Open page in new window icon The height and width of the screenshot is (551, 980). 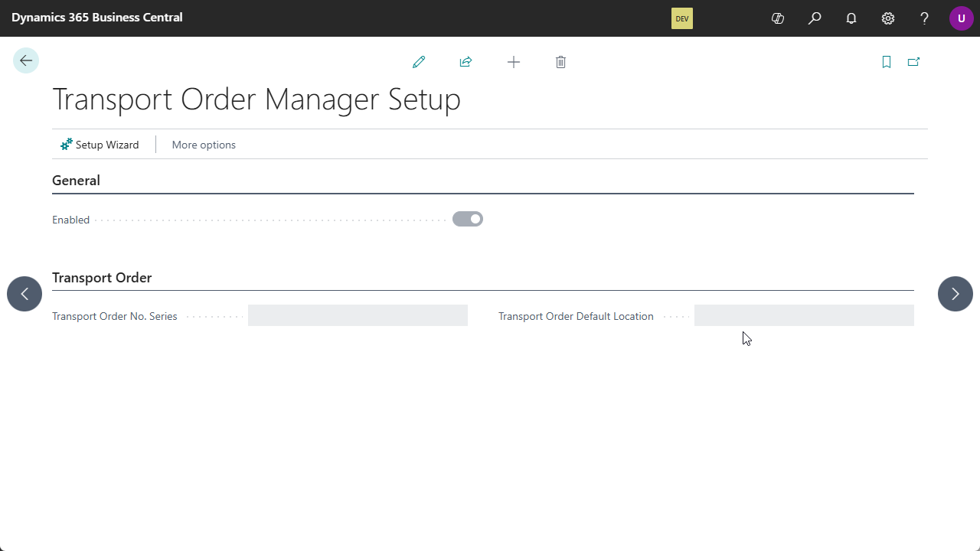[x=913, y=62]
